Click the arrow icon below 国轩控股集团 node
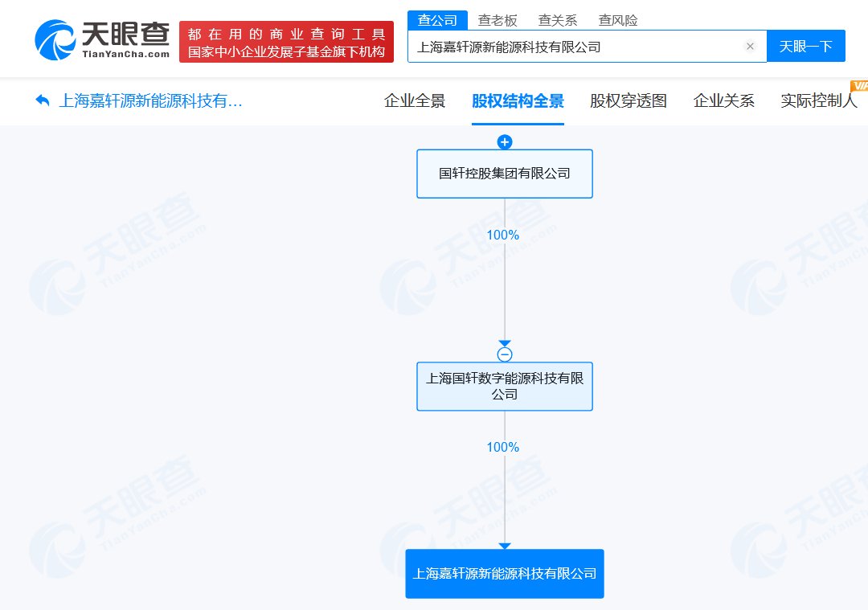868x610 pixels. (x=505, y=342)
